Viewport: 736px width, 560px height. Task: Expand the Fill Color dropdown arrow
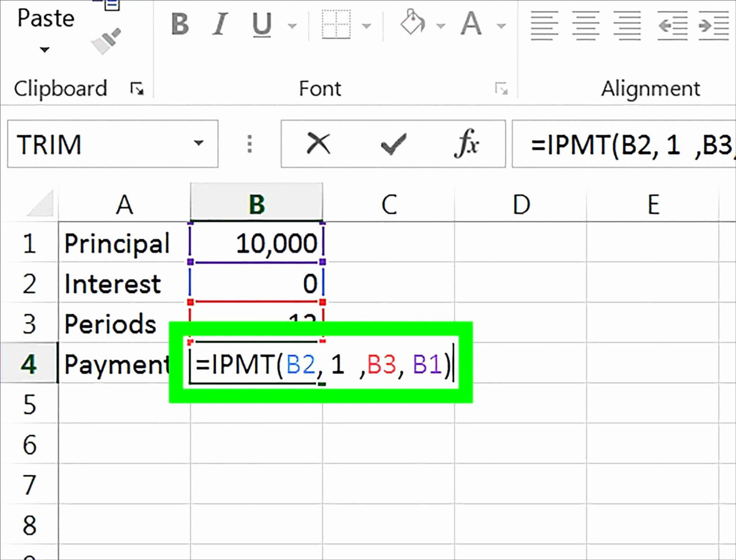click(441, 27)
